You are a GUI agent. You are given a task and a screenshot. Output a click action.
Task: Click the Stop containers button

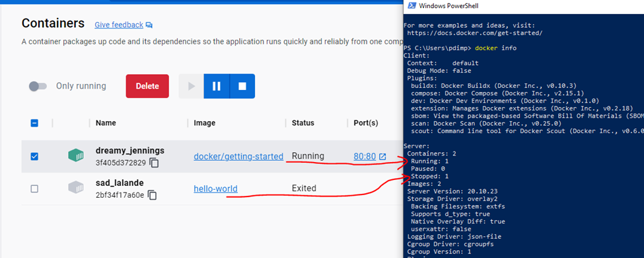(x=242, y=86)
